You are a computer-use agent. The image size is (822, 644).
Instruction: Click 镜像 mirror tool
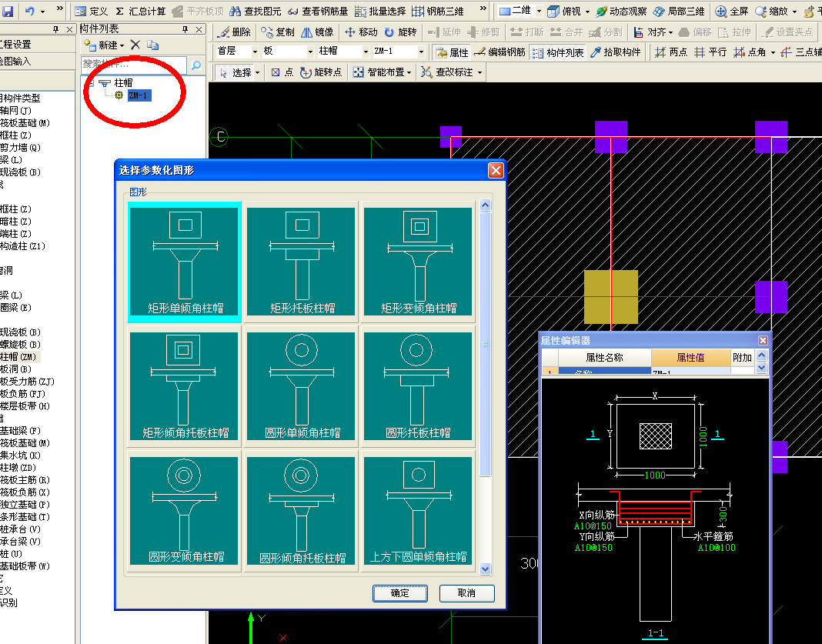coord(317,32)
